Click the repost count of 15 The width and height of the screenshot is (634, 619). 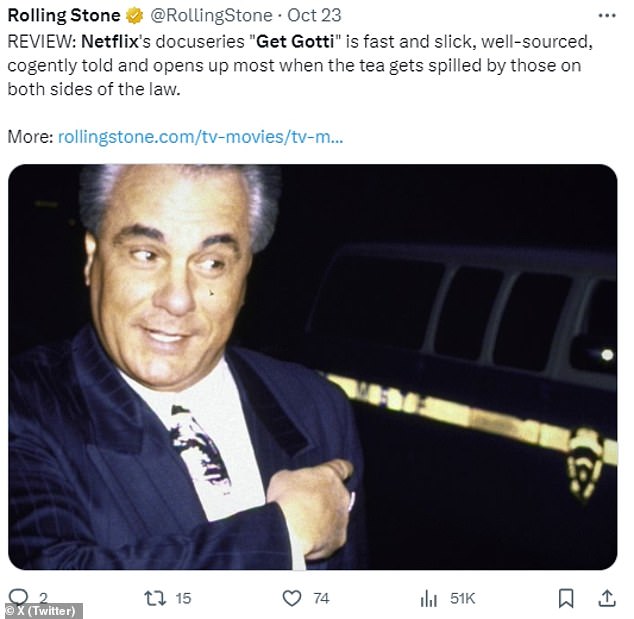click(x=183, y=598)
